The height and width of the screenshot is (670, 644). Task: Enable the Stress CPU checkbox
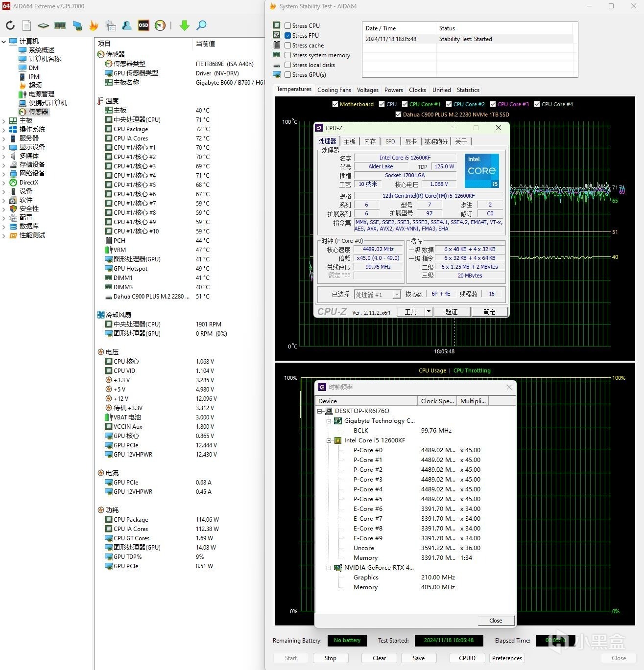coord(288,26)
